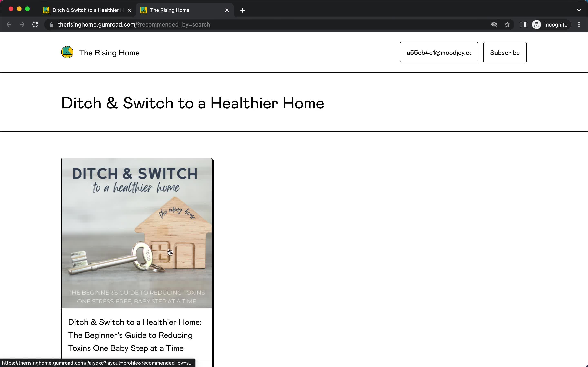The height and width of the screenshot is (367, 588).
Task: Click the address bar URL
Action: tap(134, 24)
